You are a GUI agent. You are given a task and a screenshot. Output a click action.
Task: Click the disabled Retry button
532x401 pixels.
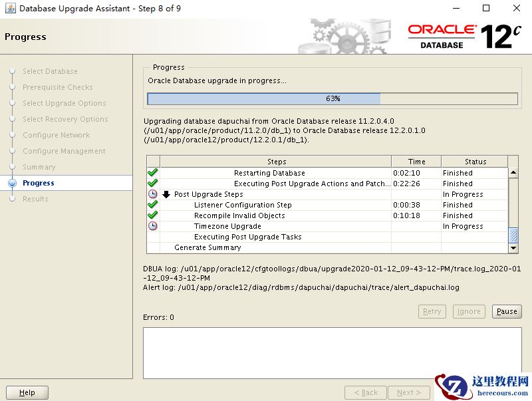pyautogui.click(x=432, y=311)
